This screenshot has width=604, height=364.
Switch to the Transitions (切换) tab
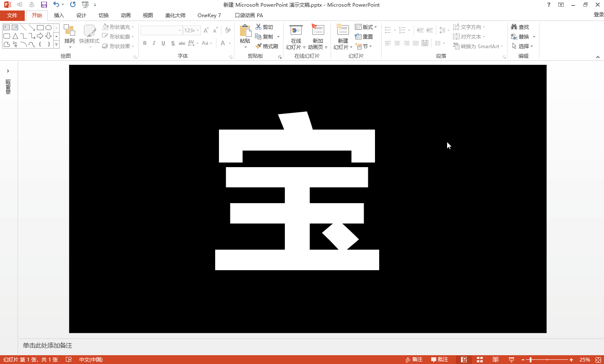(104, 15)
